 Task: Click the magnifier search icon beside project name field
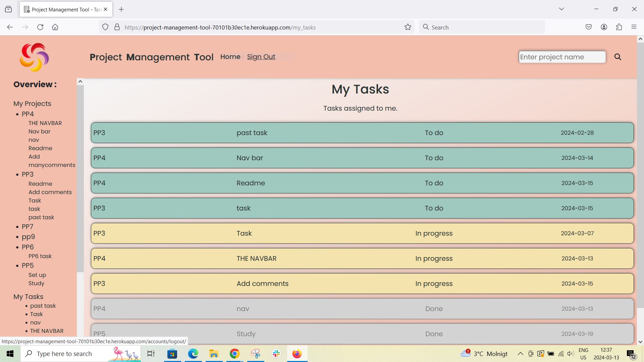click(618, 57)
